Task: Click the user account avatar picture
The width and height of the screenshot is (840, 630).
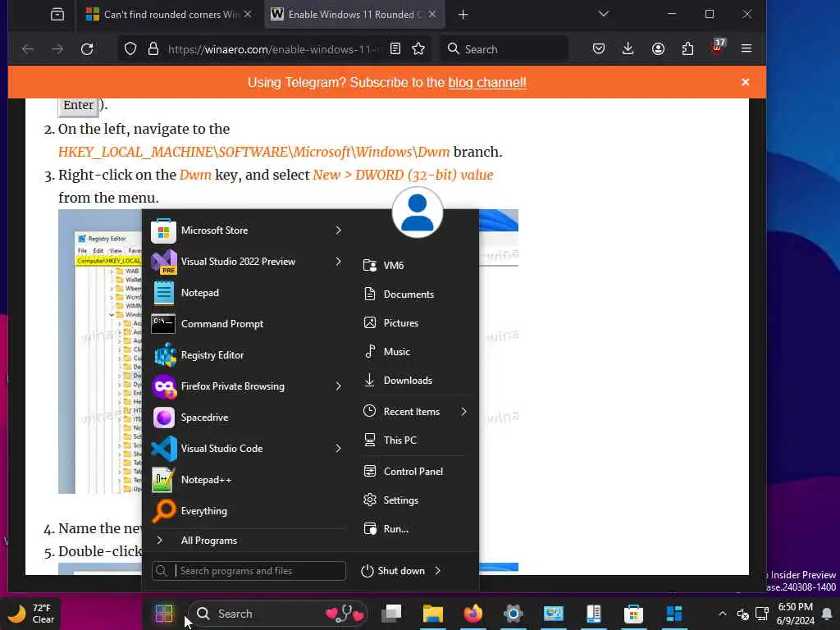Action: click(x=418, y=212)
